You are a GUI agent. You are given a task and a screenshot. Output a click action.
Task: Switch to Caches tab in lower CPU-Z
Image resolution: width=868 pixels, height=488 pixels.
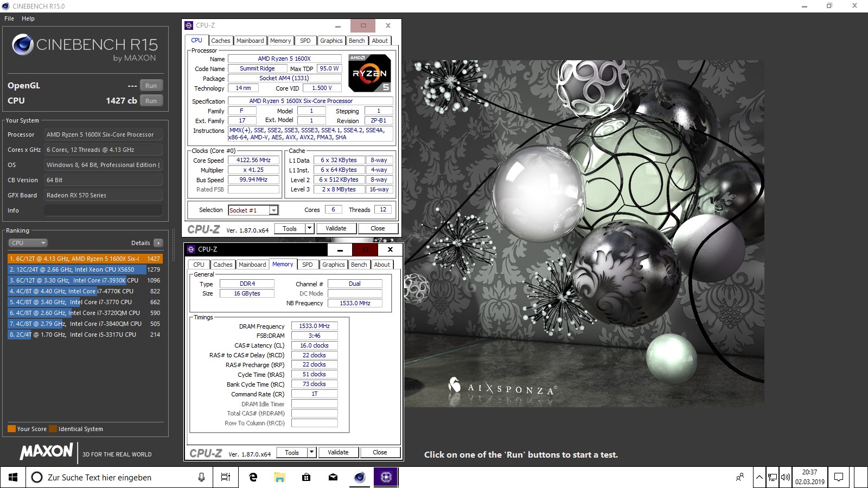(x=223, y=265)
